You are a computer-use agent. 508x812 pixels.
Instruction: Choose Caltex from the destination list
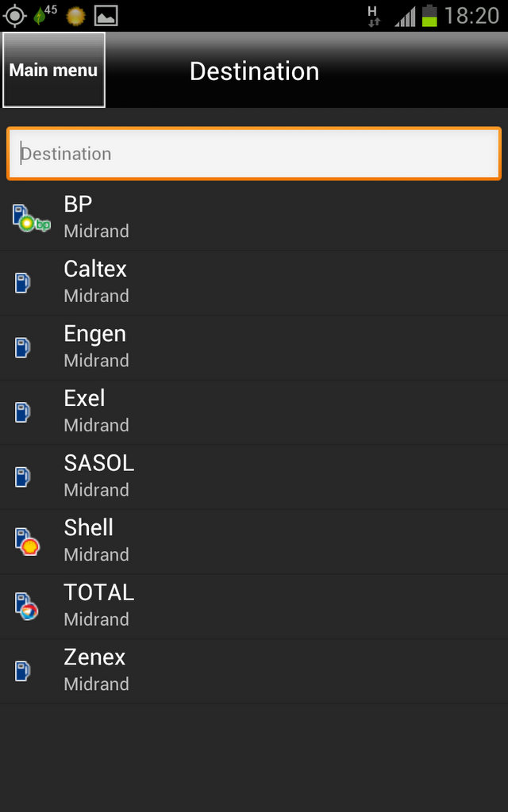click(x=254, y=283)
